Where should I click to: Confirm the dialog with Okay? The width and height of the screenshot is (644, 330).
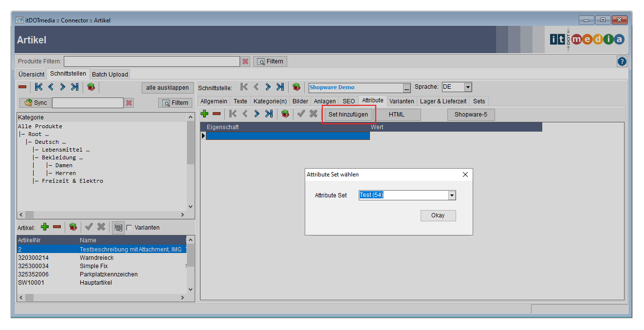click(x=438, y=215)
